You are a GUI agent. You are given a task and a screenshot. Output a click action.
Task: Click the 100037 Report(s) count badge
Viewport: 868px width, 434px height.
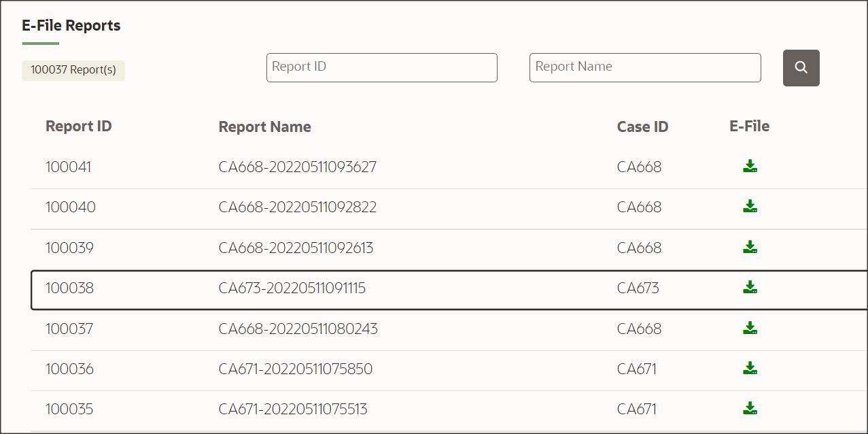click(73, 70)
